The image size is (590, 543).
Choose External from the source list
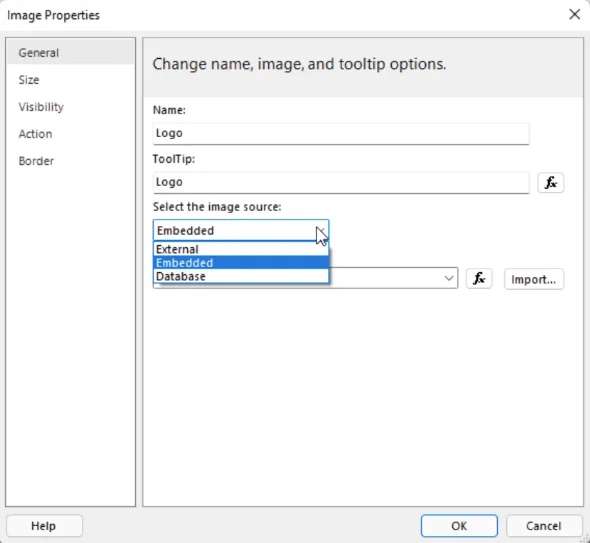click(241, 249)
